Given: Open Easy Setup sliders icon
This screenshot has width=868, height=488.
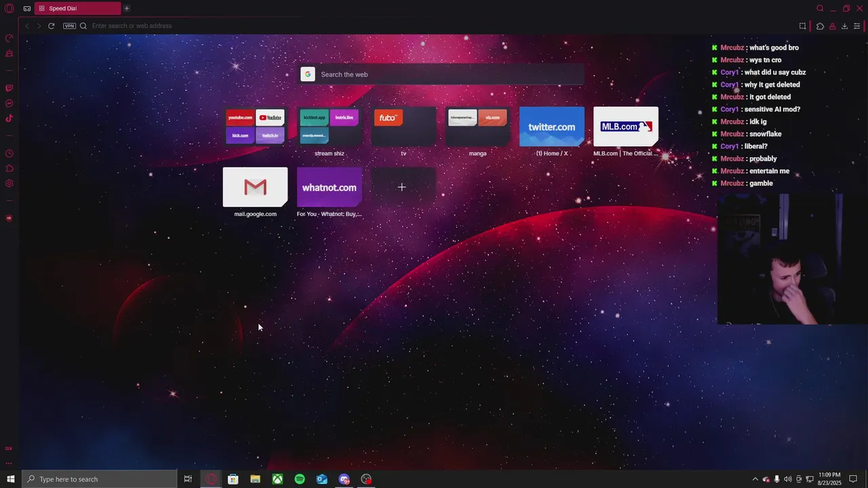Looking at the screenshot, I should pyautogui.click(x=856, y=26).
